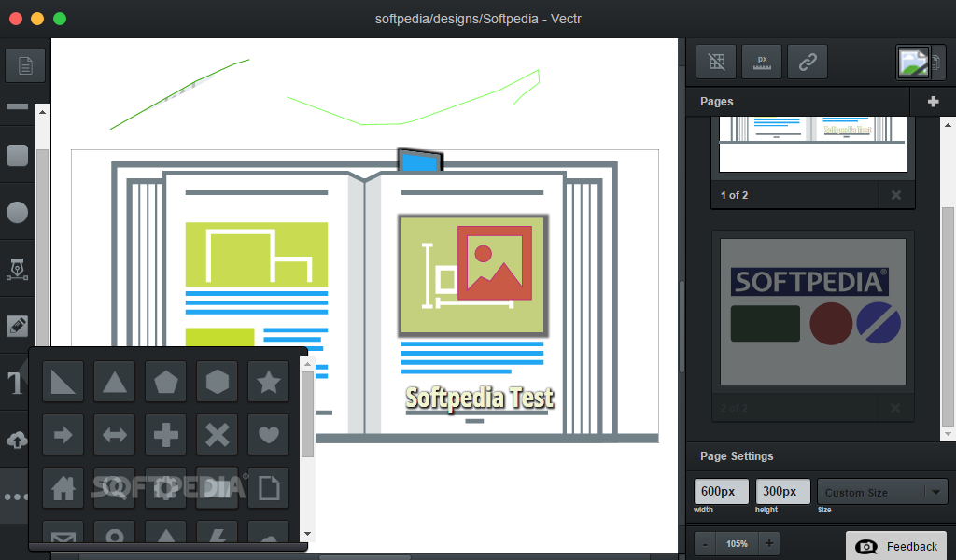Toggle the link snapping button
Screen dimensions: 956x560
pyautogui.click(x=808, y=62)
